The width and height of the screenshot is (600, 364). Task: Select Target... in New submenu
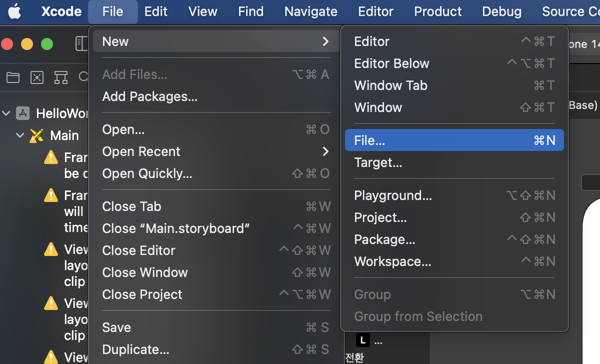454,162
